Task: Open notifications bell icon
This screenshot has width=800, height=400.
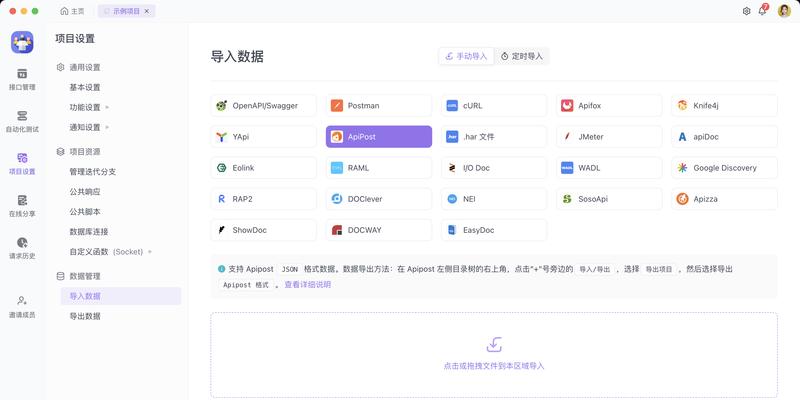Action: click(x=762, y=11)
